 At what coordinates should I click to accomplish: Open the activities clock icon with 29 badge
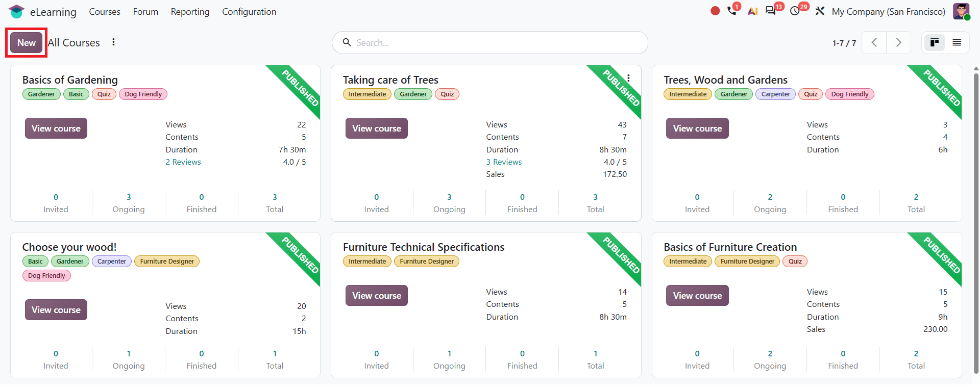795,11
